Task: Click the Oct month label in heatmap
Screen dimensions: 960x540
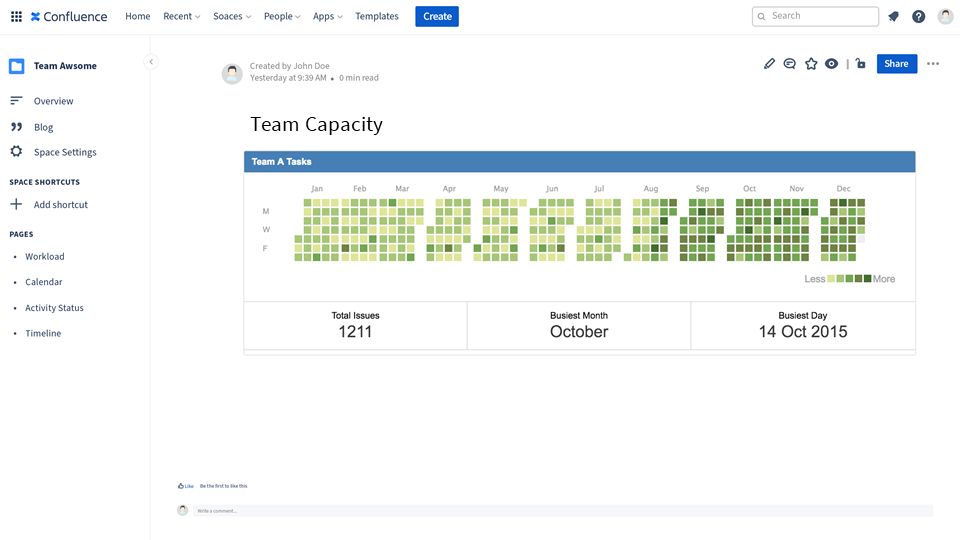Action: click(749, 189)
